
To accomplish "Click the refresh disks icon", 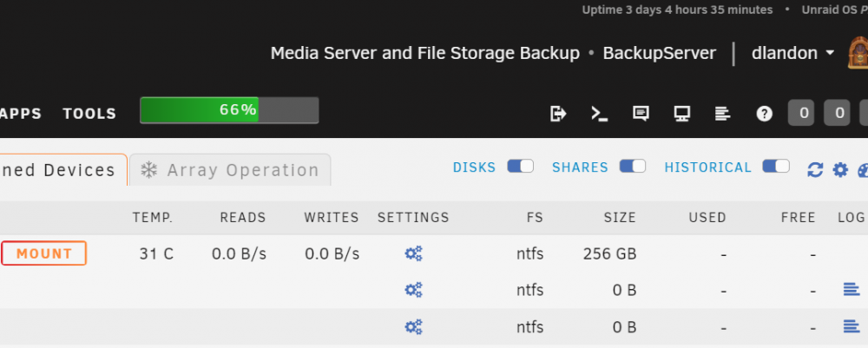I will pos(815,169).
